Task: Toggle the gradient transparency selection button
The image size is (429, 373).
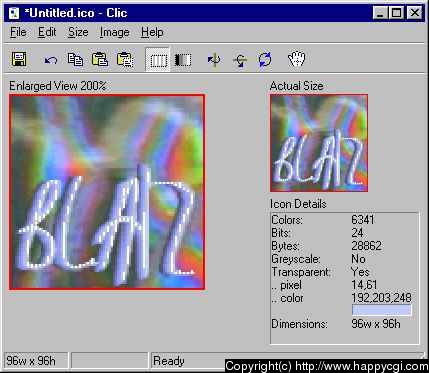Action: point(183,60)
